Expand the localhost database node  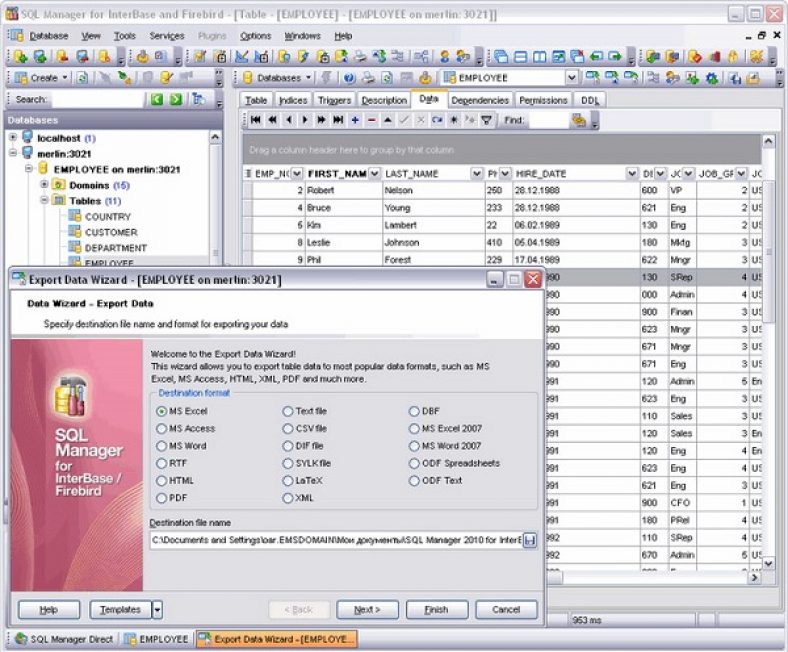tap(13, 137)
